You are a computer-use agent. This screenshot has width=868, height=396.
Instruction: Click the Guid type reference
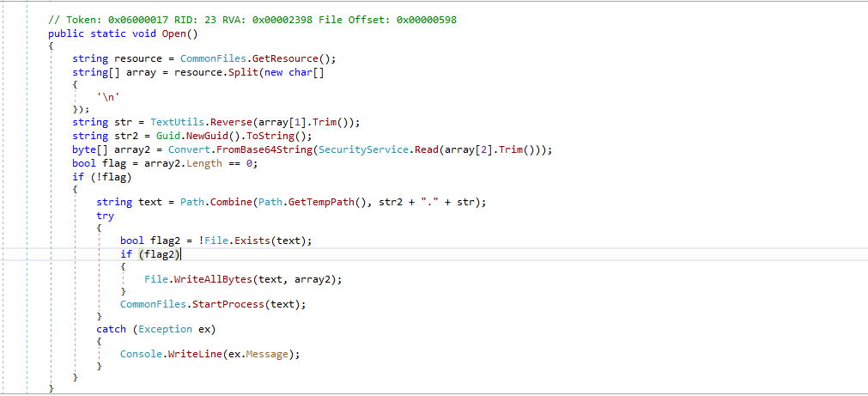(x=167, y=136)
